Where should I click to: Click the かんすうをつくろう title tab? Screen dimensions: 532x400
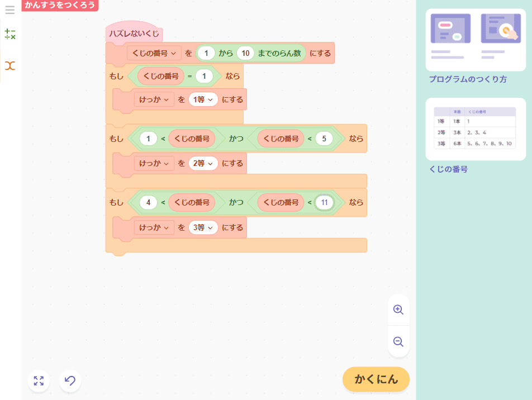(60, 5)
